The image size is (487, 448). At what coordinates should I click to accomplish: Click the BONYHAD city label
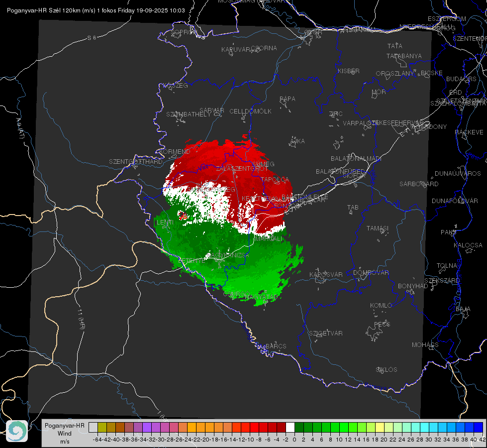[x=413, y=286]
